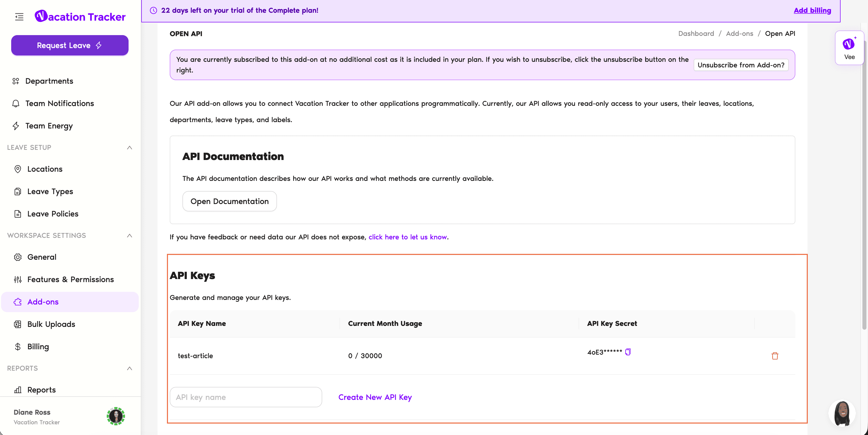868x435 pixels.
Task: Open the Vee assistant widget
Action: tap(849, 48)
